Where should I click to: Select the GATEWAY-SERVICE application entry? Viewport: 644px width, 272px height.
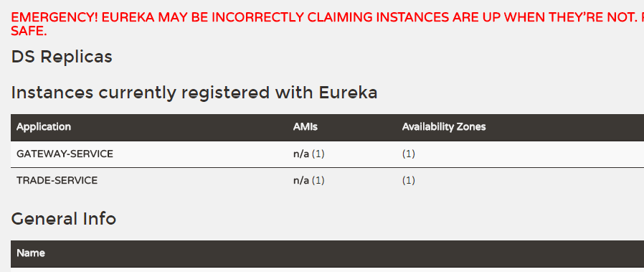click(x=65, y=154)
